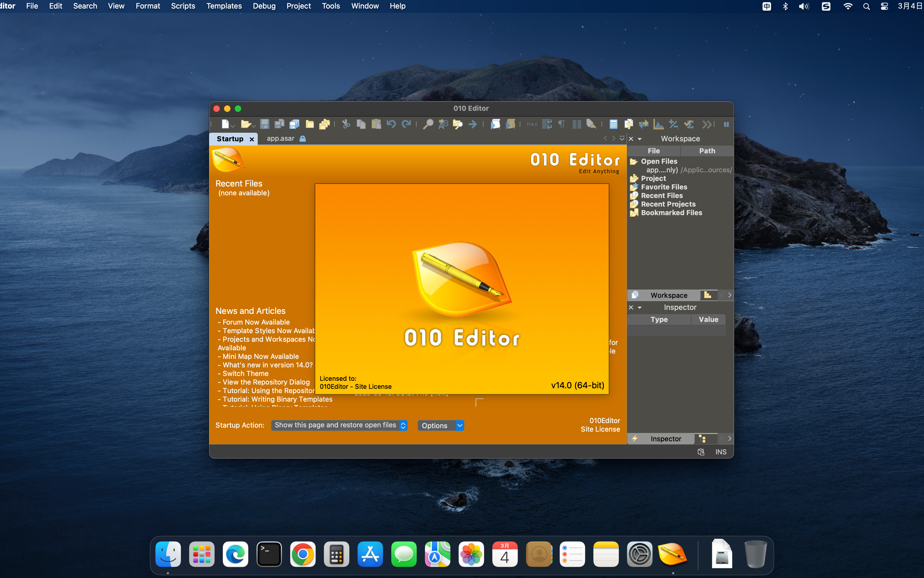Click the Run Template icon
Viewport: 924px width, 578px height.
[510, 124]
